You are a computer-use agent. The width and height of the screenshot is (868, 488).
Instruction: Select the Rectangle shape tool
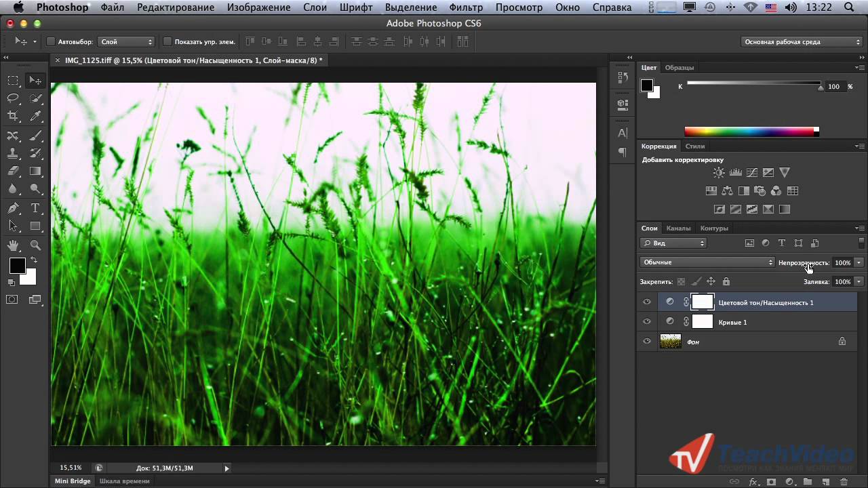coord(35,226)
